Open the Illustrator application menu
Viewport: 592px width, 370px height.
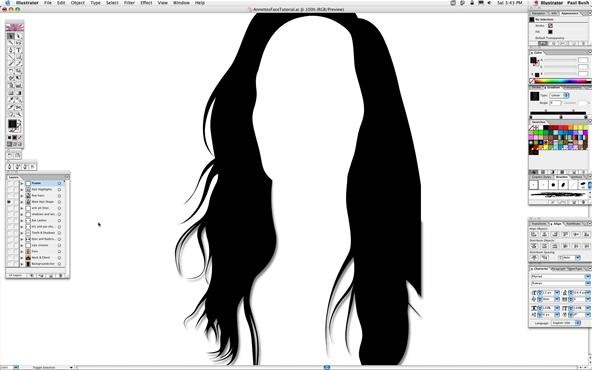pos(27,3)
